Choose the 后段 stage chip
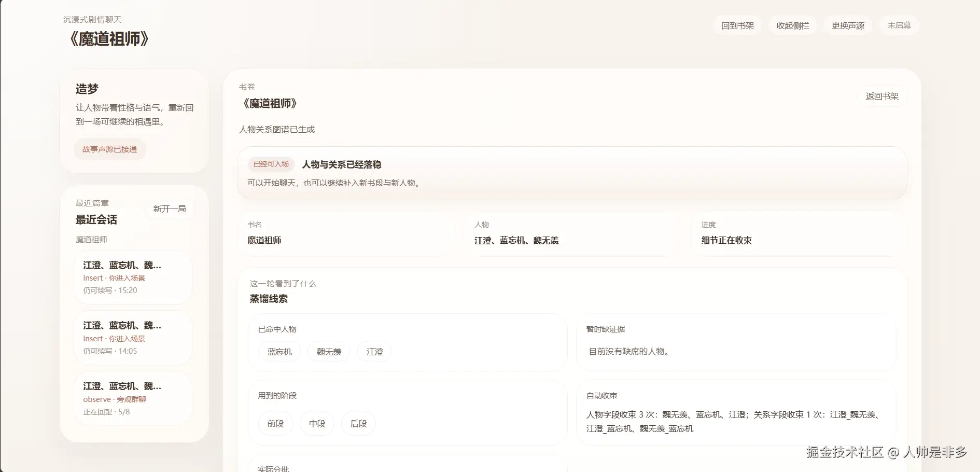This screenshot has width=980, height=472. [x=358, y=424]
